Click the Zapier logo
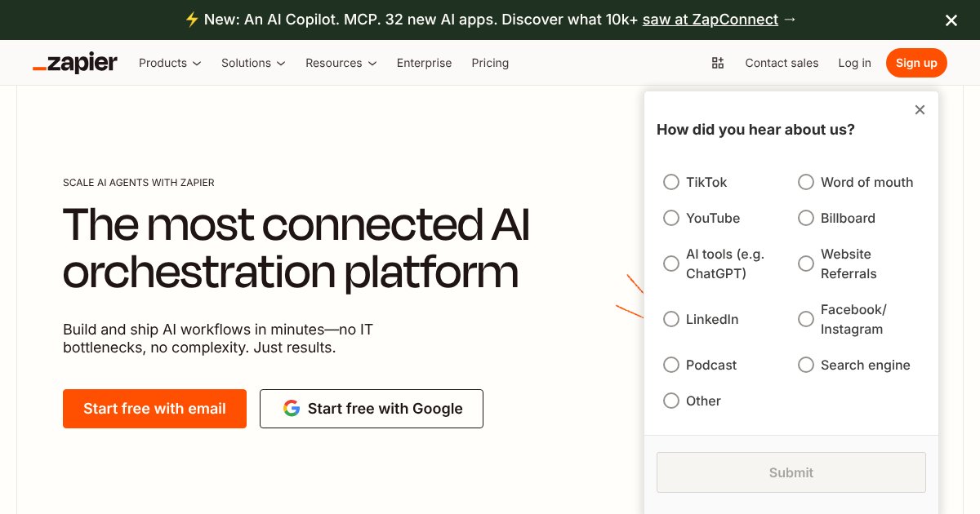Viewport: 980px width, 514px height. click(74, 63)
